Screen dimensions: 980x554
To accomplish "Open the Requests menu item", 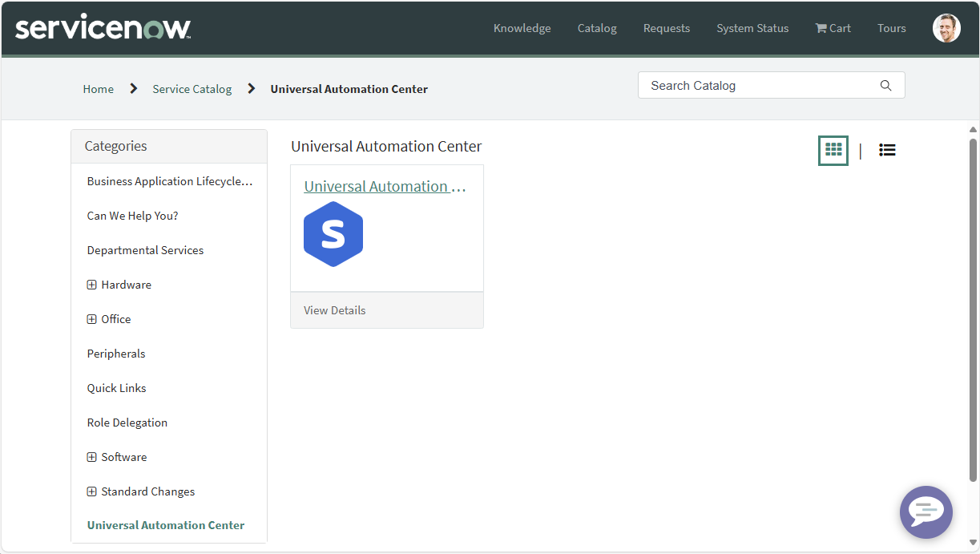I will pos(667,28).
